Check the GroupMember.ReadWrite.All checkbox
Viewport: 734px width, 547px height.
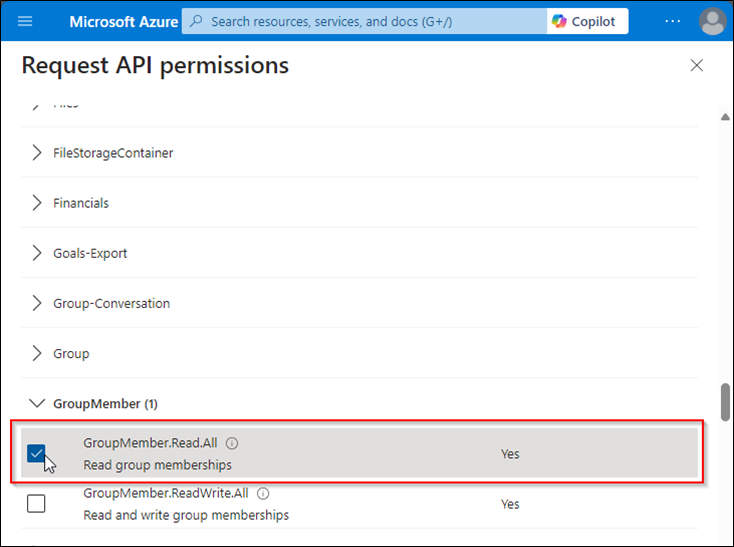click(36, 504)
